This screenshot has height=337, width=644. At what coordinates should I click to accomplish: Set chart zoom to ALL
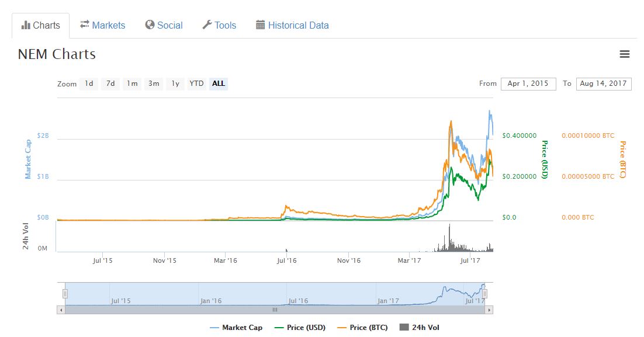[219, 84]
